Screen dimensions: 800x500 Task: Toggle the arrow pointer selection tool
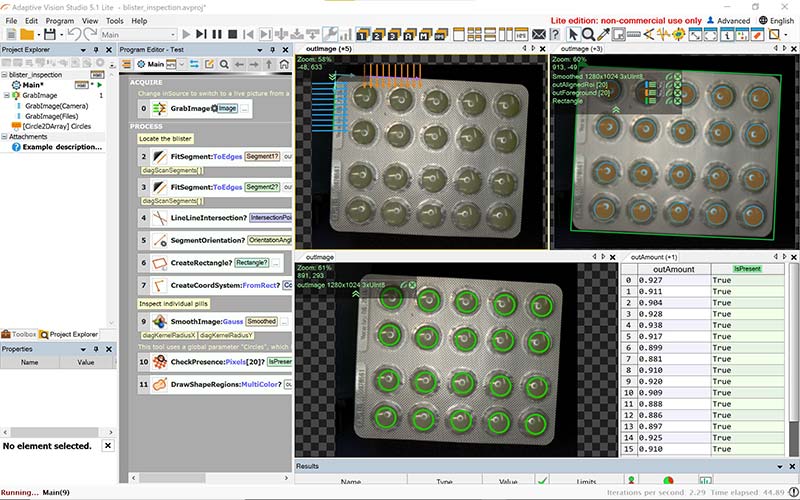tap(573, 35)
